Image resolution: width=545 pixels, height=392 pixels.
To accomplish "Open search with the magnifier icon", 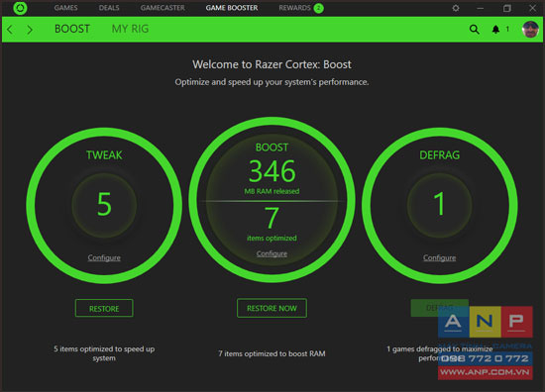I will click(x=474, y=29).
